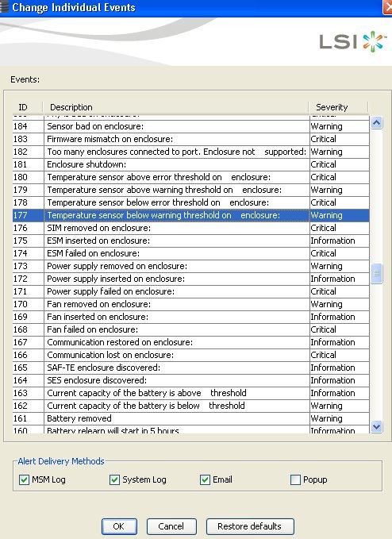Select ESM inserted on enclosure row

click(x=191, y=241)
